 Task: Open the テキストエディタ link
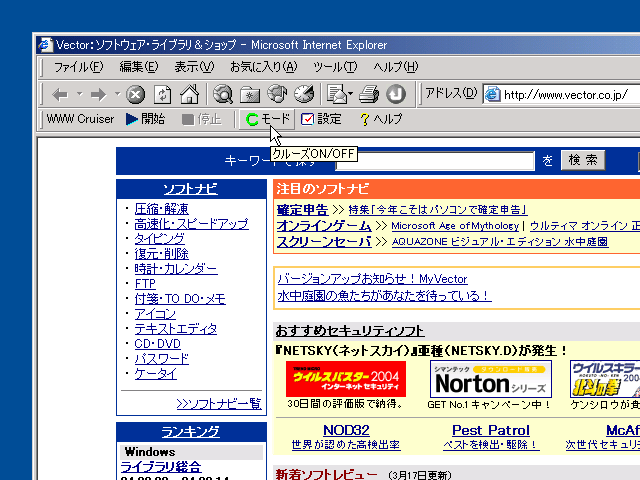point(176,329)
